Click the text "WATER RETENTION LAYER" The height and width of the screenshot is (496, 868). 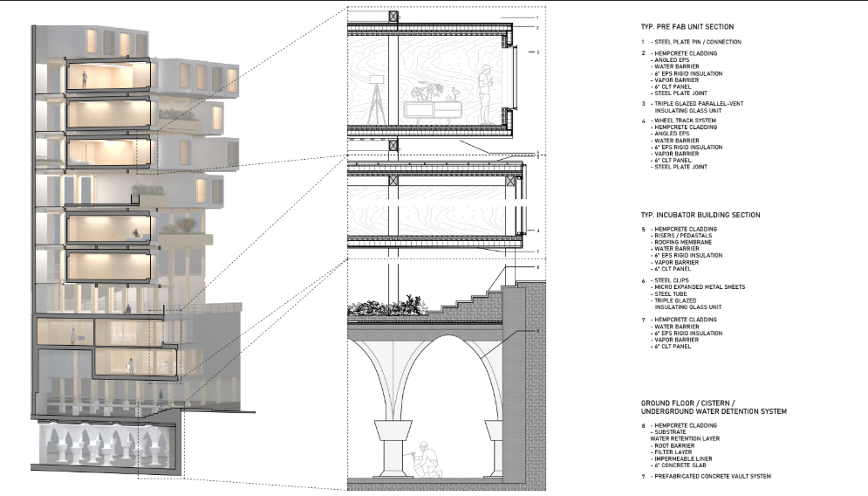[x=685, y=439]
